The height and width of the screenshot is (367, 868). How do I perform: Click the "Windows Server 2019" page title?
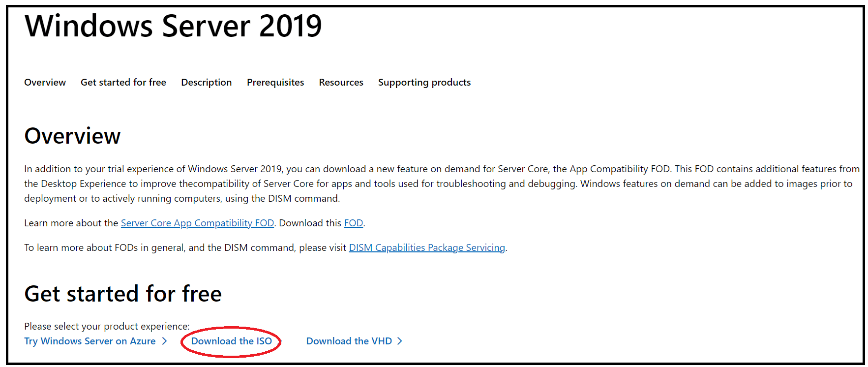coord(173,27)
